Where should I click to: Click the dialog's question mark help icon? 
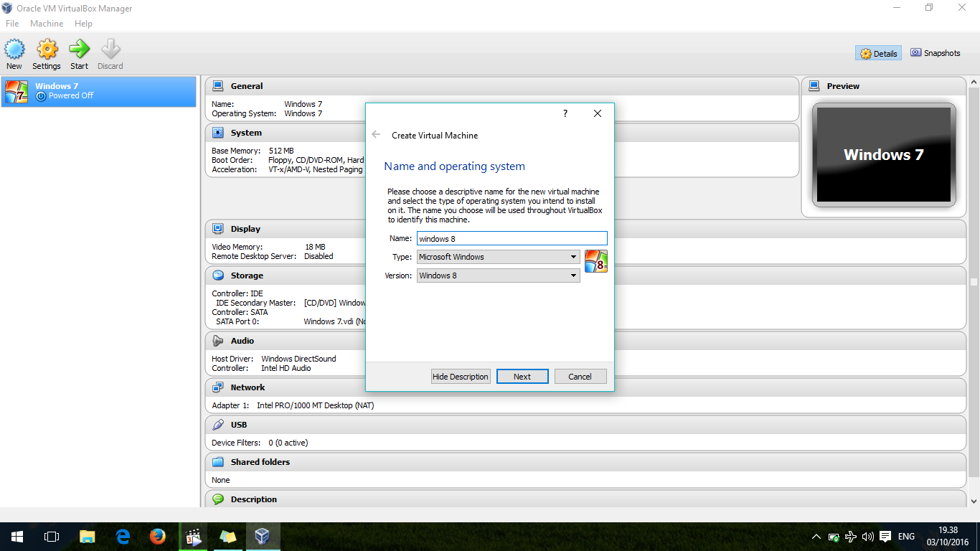click(565, 113)
